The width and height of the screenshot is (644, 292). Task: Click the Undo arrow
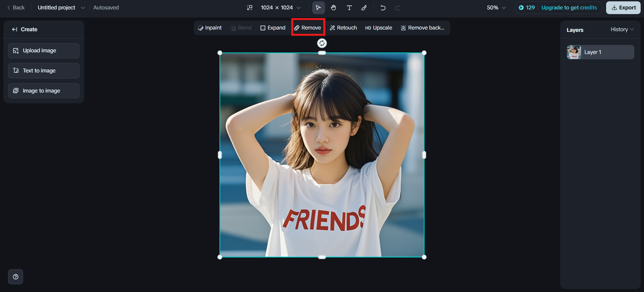click(x=383, y=8)
